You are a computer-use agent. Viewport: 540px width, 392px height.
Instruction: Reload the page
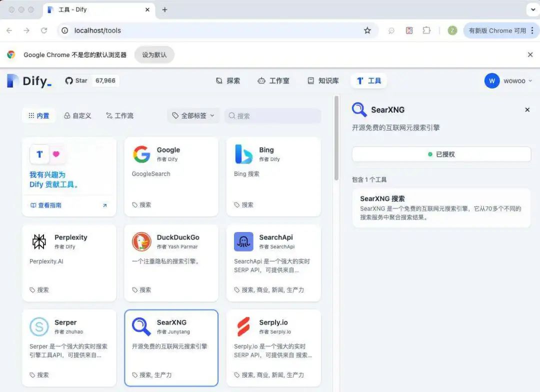pos(44,30)
